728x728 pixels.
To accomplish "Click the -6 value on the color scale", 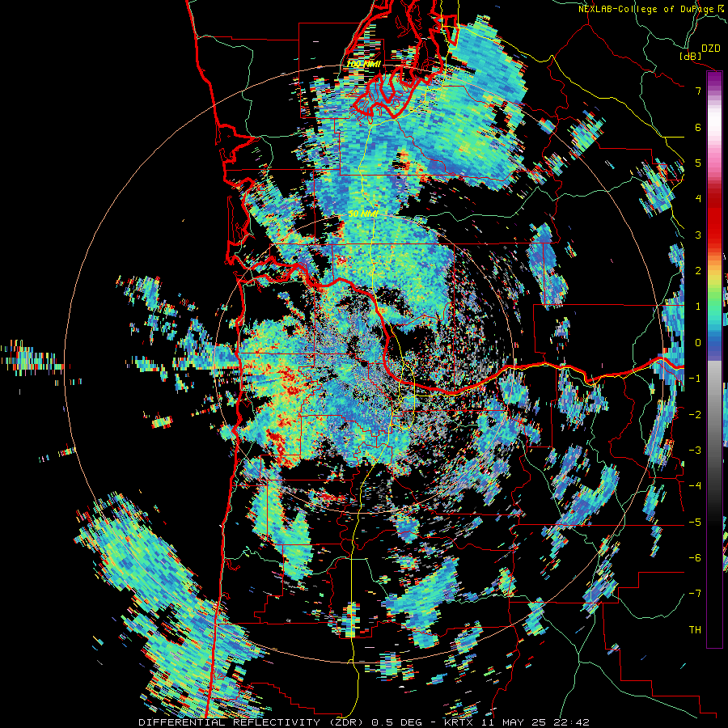I will coord(695,557).
